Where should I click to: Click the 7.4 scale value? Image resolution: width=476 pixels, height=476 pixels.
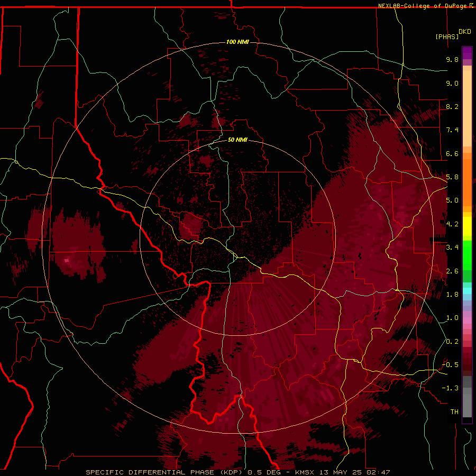(x=452, y=130)
